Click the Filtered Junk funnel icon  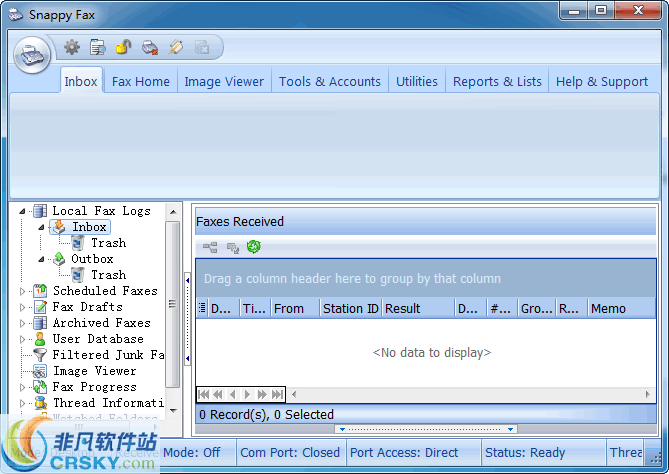click(40, 355)
